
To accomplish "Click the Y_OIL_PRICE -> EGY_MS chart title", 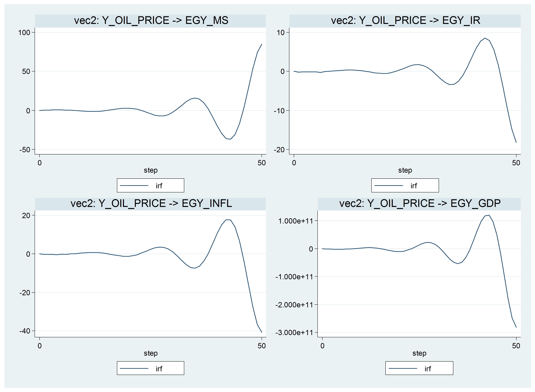I will (x=151, y=20).
